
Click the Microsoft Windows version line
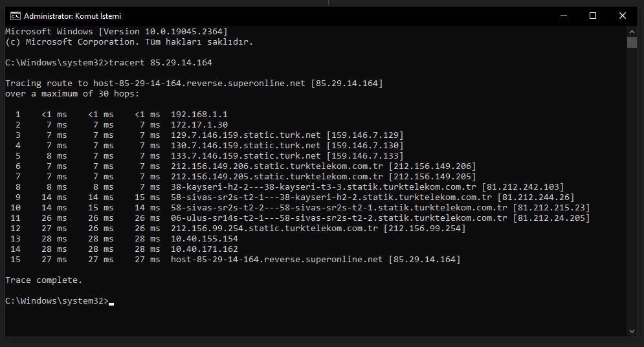[x=117, y=31]
